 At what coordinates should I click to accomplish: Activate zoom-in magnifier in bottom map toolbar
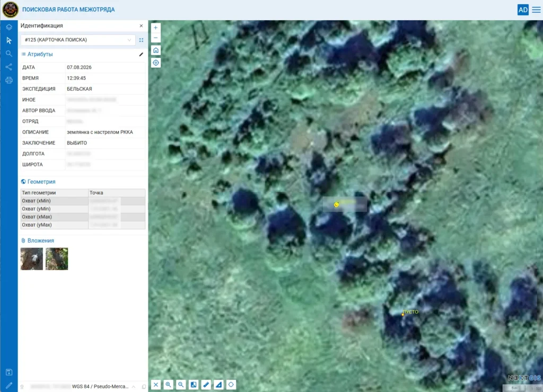[168, 385]
